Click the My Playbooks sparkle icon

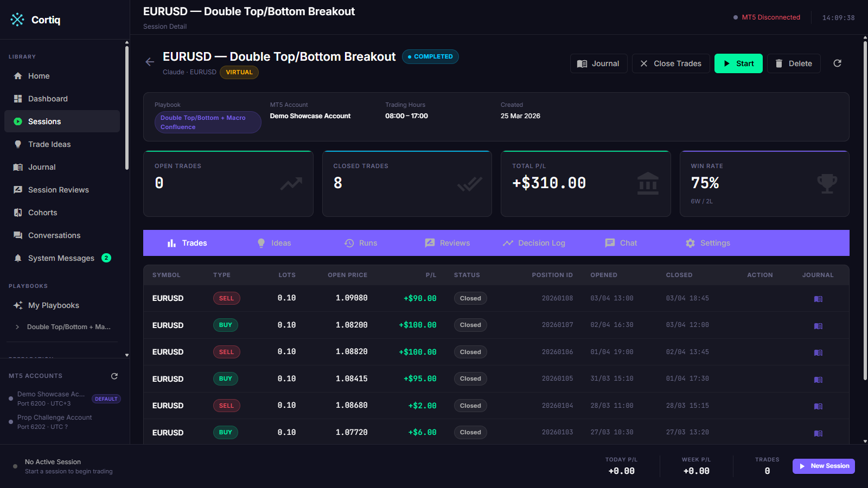coord(18,305)
